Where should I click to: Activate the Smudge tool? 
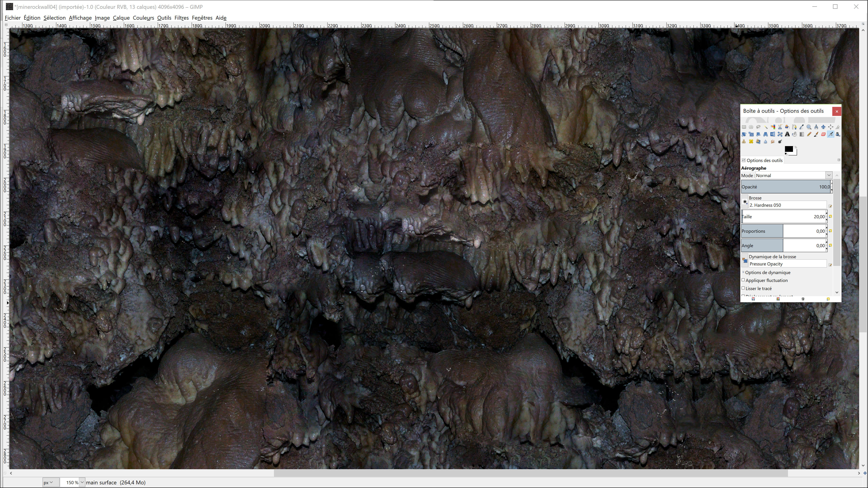coord(773,142)
